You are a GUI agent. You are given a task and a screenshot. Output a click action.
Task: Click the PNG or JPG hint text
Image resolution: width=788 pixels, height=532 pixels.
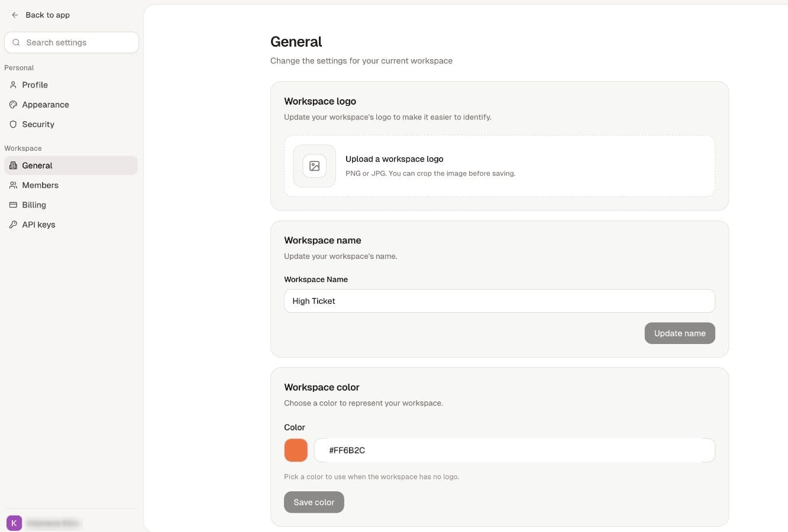pos(431,173)
